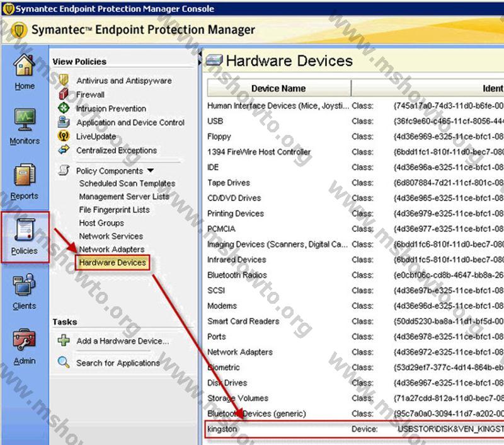The height and width of the screenshot is (445, 504).
Task: Go to the Policies tab label
Action: coord(25,251)
